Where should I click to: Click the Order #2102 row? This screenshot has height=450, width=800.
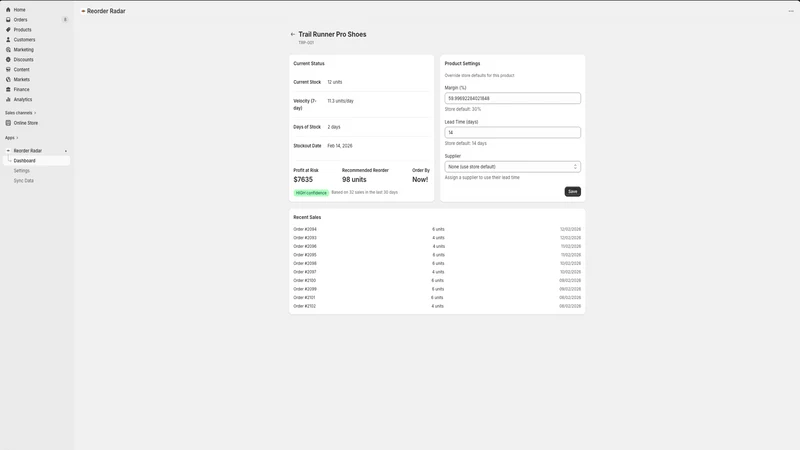(x=437, y=306)
